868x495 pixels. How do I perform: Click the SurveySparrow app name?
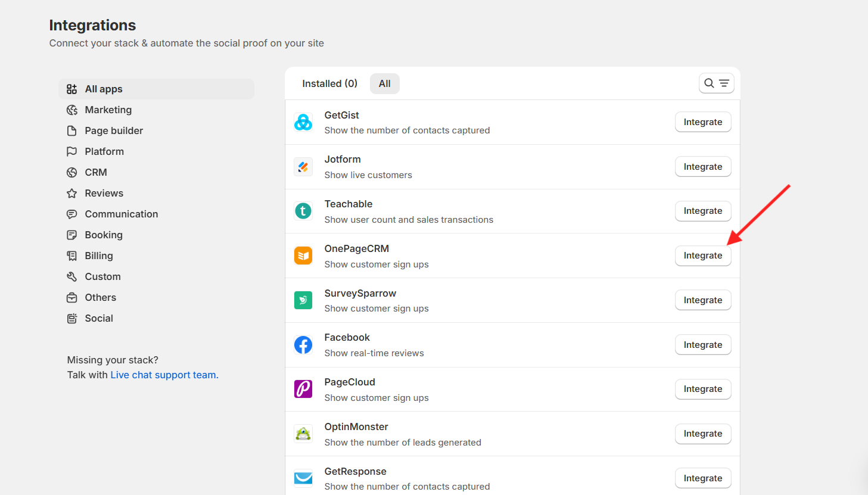(x=360, y=294)
